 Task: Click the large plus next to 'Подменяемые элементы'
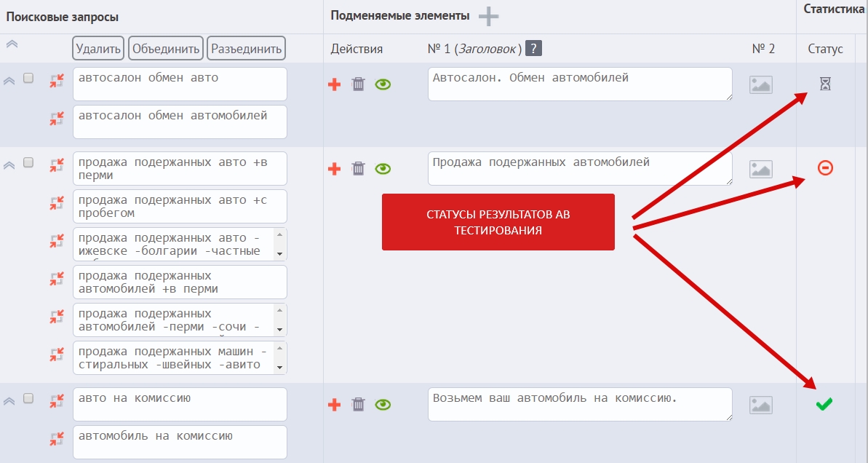[488, 17]
